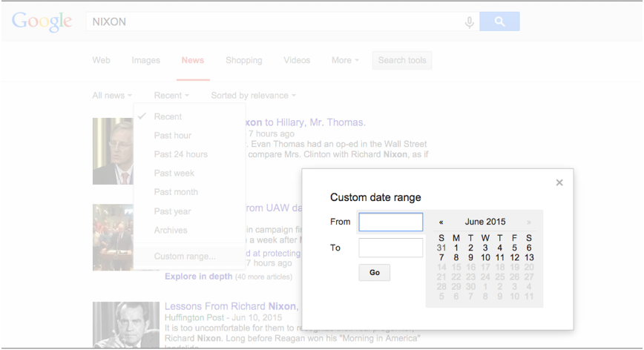The image size is (644, 350).
Task: Pick June 10 in the calendar
Action: (485, 257)
